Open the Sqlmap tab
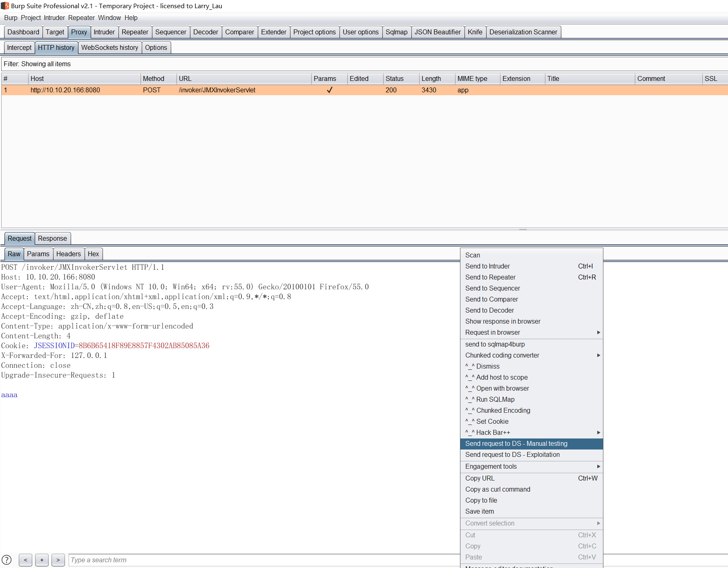The width and height of the screenshot is (728, 568). 397,32
